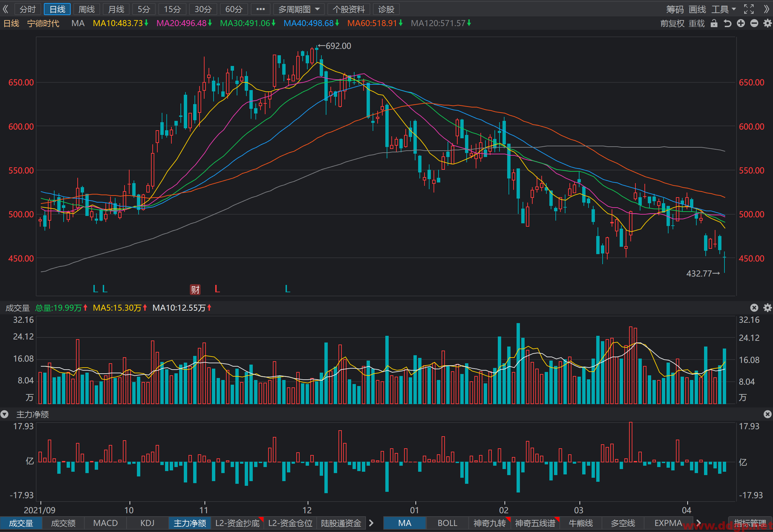Open MA settings gear in top chart header
This screenshot has width=773, height=532.
coord(767,23)
